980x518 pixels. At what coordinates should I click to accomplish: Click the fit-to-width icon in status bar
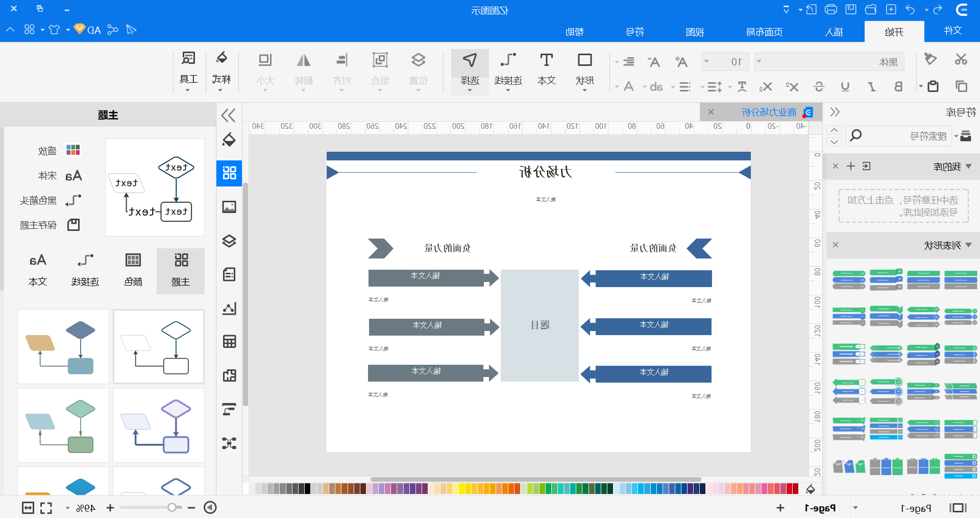[x=28, y=508]
